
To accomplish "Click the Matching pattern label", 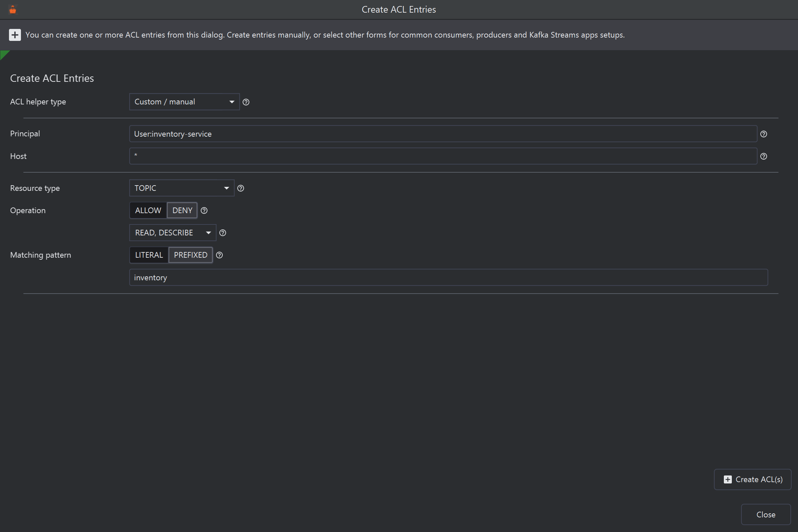I will pos(41,255).
